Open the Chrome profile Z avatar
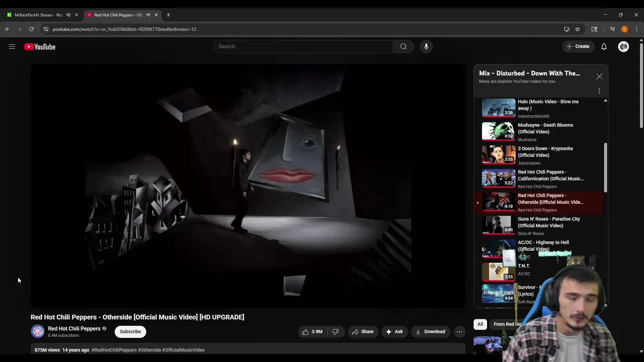The width and height of the screenshot is (644, 362). [624, 29]
